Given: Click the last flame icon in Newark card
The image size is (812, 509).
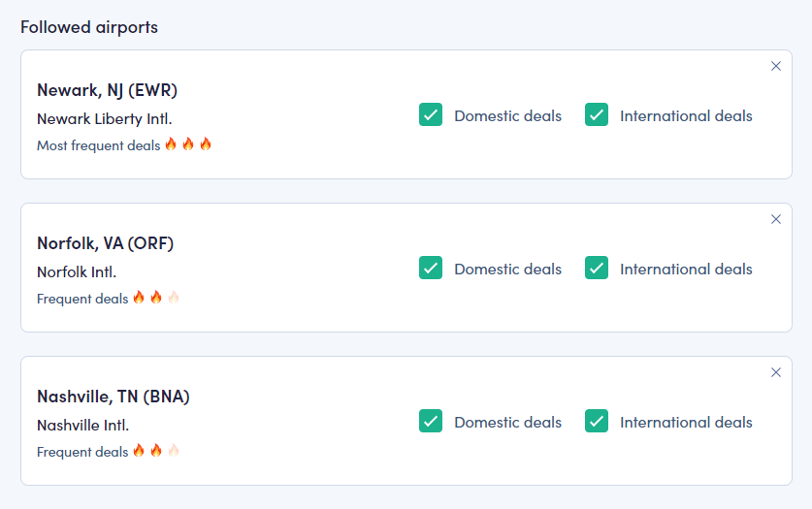Looking at the screenshot, I should (x=205, y=144).
